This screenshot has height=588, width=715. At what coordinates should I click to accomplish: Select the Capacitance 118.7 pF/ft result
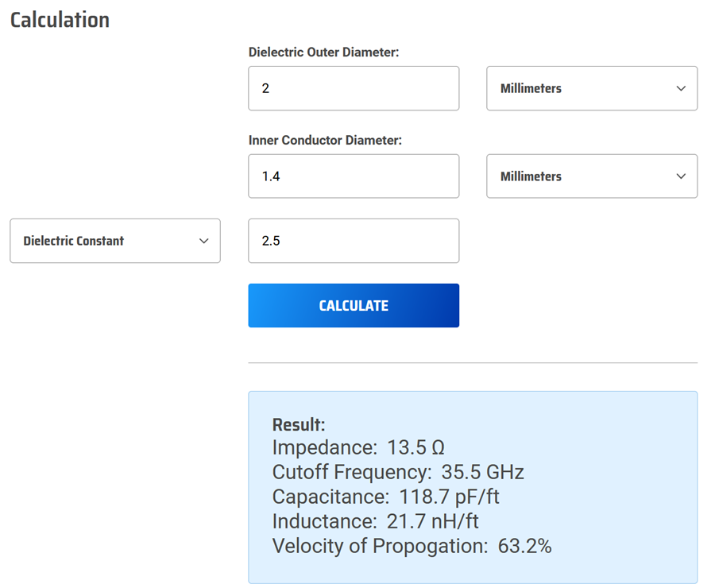386,497
